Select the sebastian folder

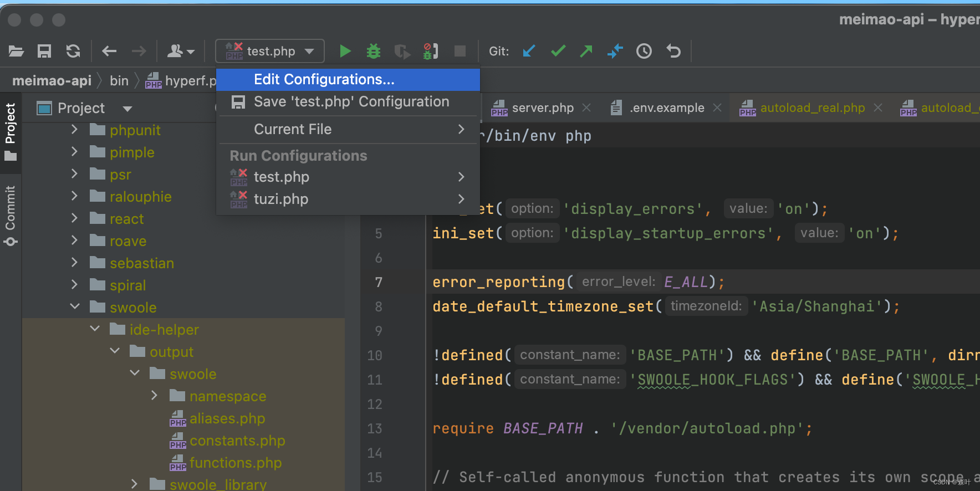point(142,263)
